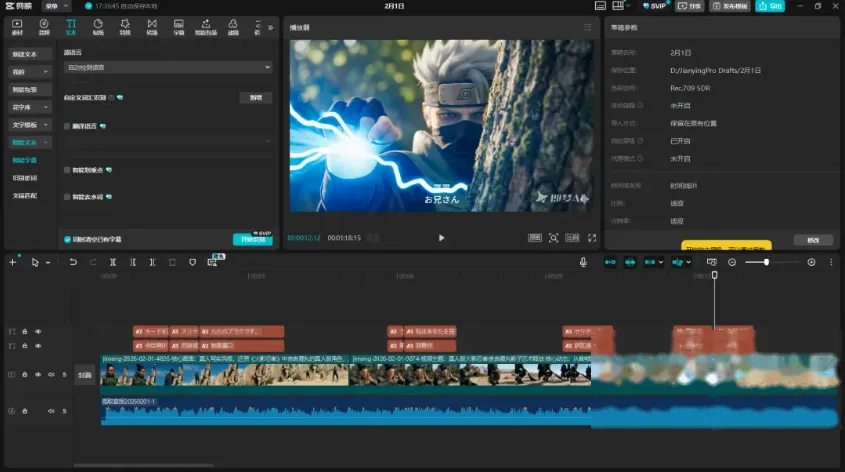Click the add-track plus icon
The height and width of the screenshot is (472, 845).
click(x=12, y=262)
